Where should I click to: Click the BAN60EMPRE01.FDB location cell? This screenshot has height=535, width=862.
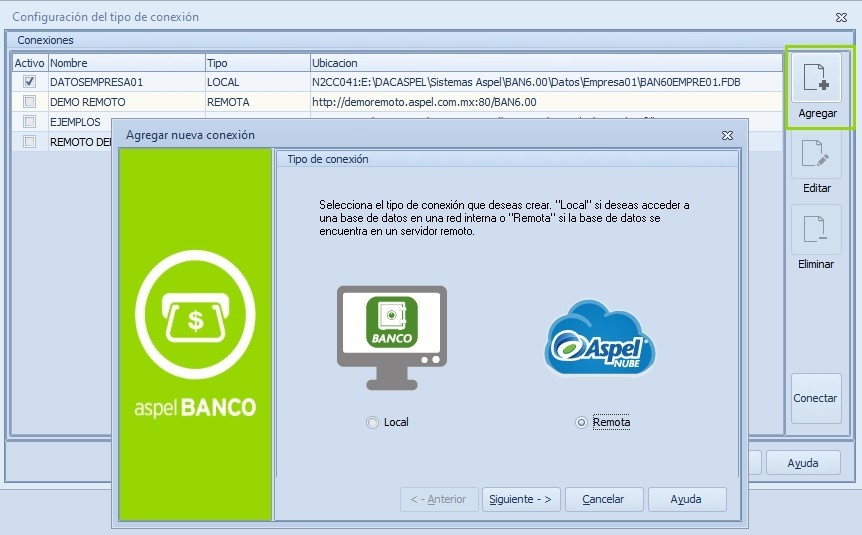coord(546,82)
